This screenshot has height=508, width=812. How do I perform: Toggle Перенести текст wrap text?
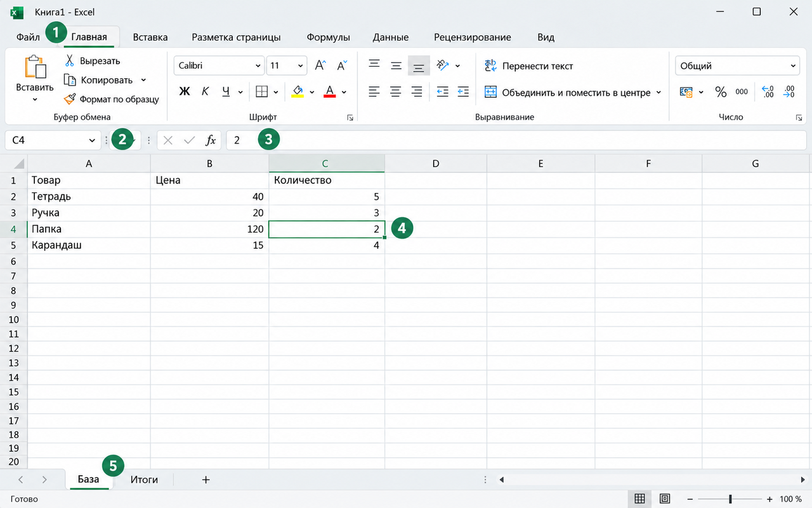529,65
